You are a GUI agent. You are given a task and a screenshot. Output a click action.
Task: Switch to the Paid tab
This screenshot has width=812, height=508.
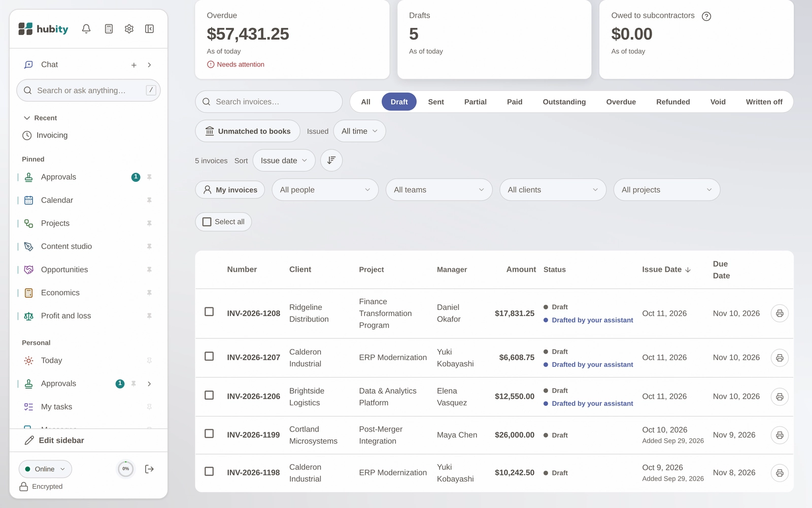(x=515, y=102)
